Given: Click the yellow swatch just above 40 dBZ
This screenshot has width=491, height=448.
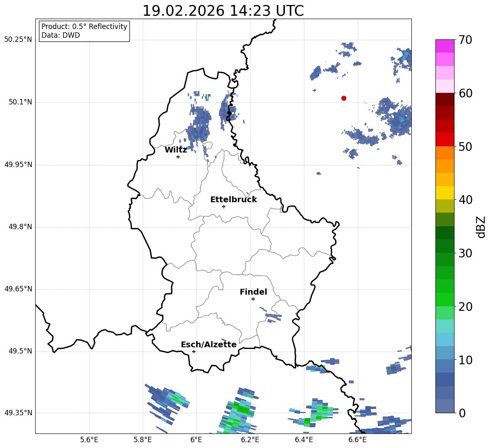Looking at the screenshot, I should tap(445, 193).
